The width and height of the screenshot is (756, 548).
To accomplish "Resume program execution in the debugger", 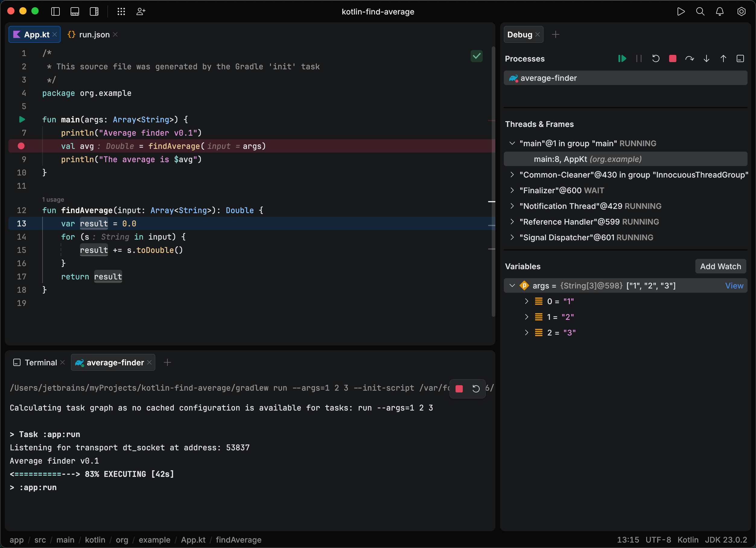I will (x=622, y=58).
